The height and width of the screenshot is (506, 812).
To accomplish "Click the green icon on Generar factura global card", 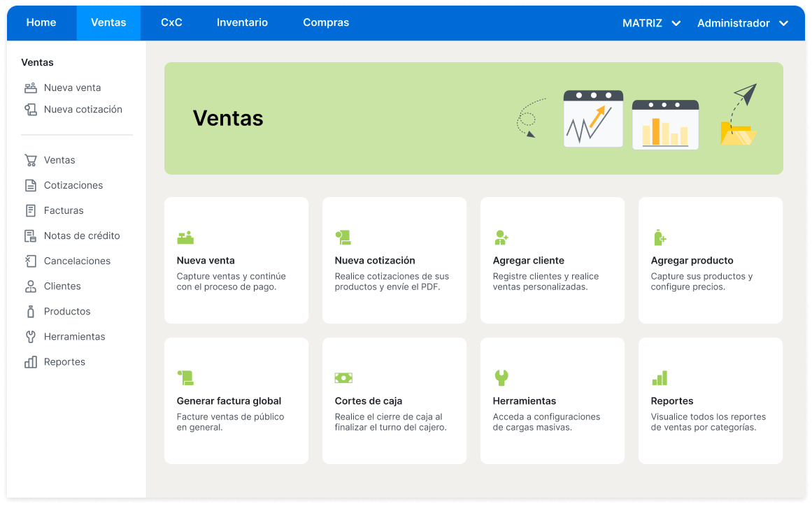I will tap(185, 377).
